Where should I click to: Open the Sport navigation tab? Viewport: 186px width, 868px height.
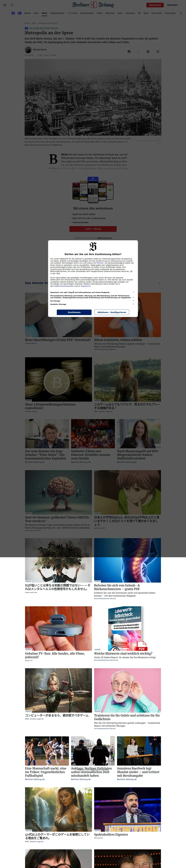(x=146, y=13)
